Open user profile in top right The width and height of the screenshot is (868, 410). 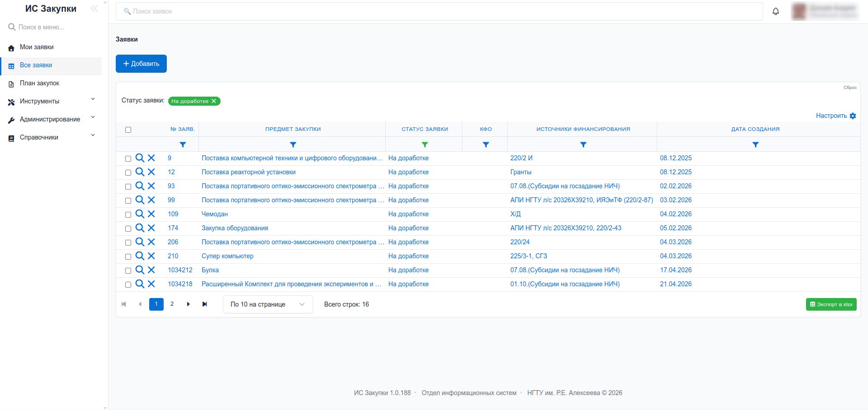(x=825, y=11)
